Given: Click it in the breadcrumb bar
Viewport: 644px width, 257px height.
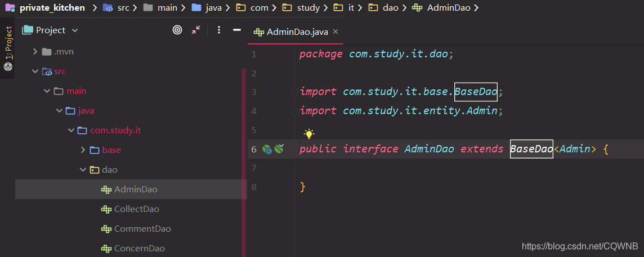Looking at the screenshot, I should click(x=351, y=8).
